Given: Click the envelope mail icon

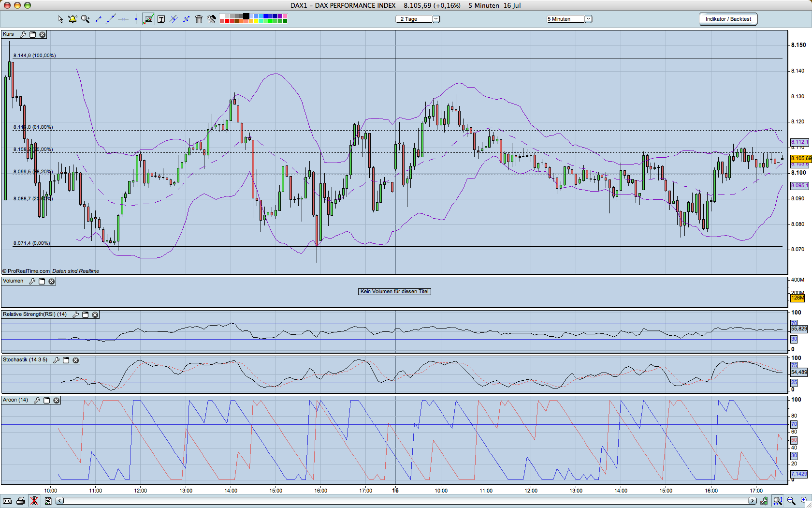Looking at the screenshot, I should coord(7,501).
